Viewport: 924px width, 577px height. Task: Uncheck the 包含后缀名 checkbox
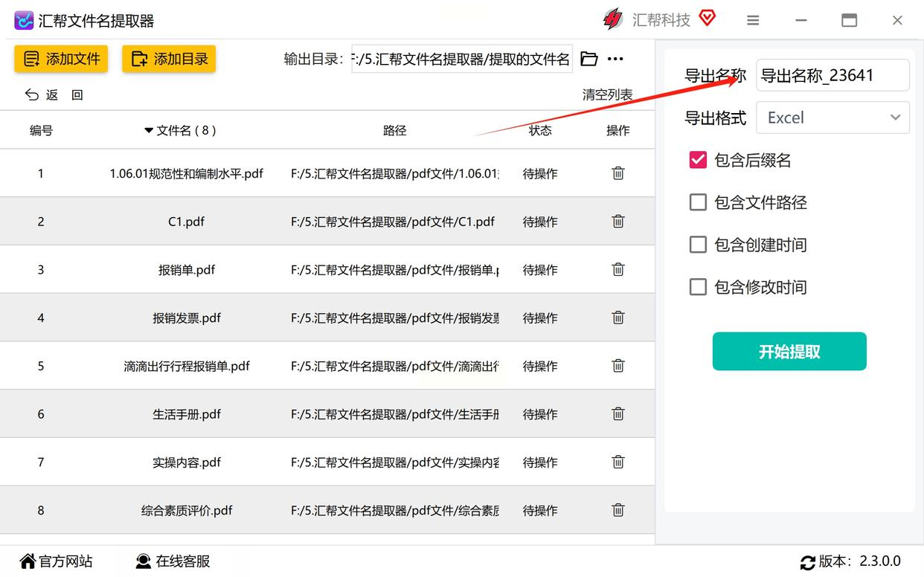pyautogui.click(x=698, y=160)
